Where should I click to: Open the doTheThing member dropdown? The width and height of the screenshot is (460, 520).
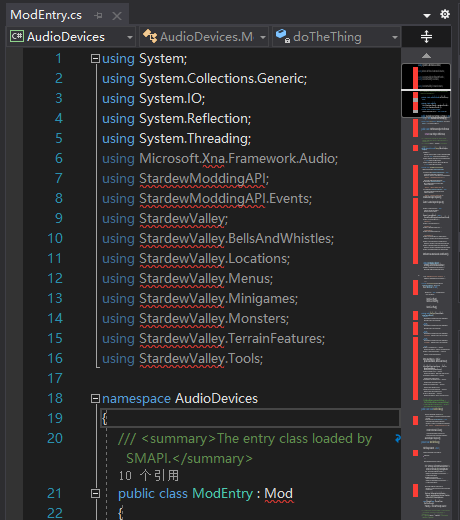pos(336,37)
